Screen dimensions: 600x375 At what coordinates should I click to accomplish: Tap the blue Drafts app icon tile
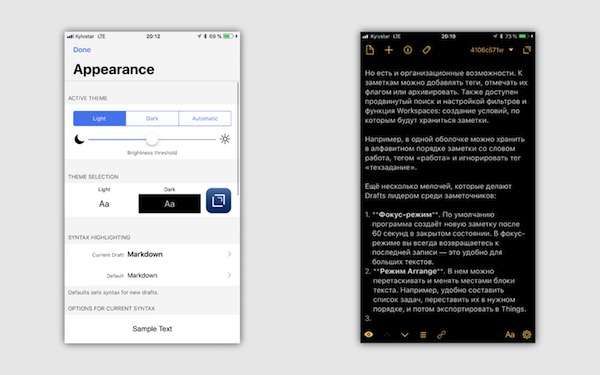pyautogui.click(x=218, y=201)
